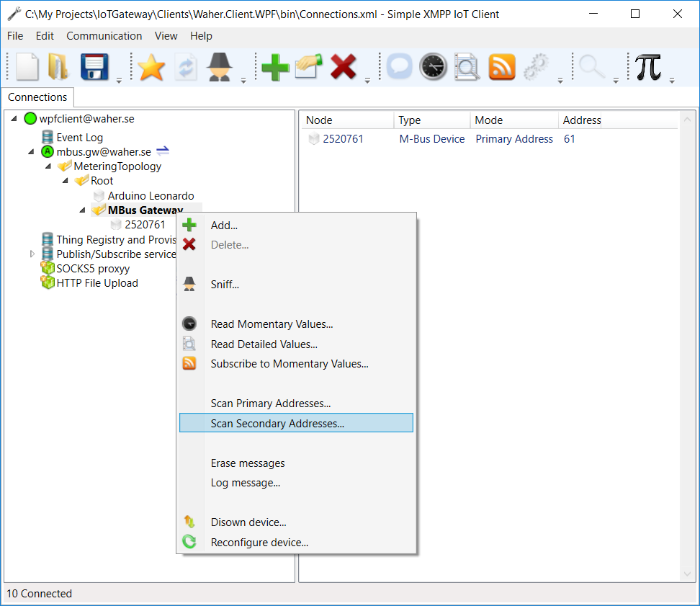Click the Save floppy disk icon
The width and height of the screenshot is (700, 606).
pyautogui.click(x=94, y=67)
